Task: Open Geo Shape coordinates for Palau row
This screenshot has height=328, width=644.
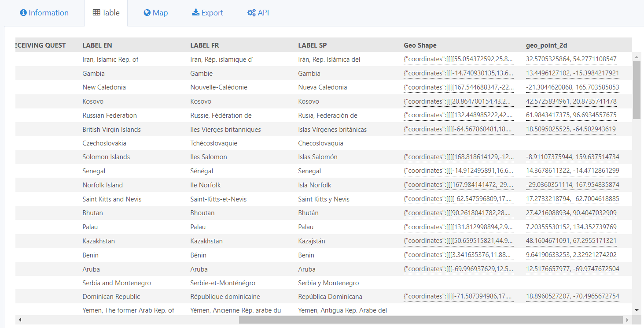Action: tap(458, 227)
